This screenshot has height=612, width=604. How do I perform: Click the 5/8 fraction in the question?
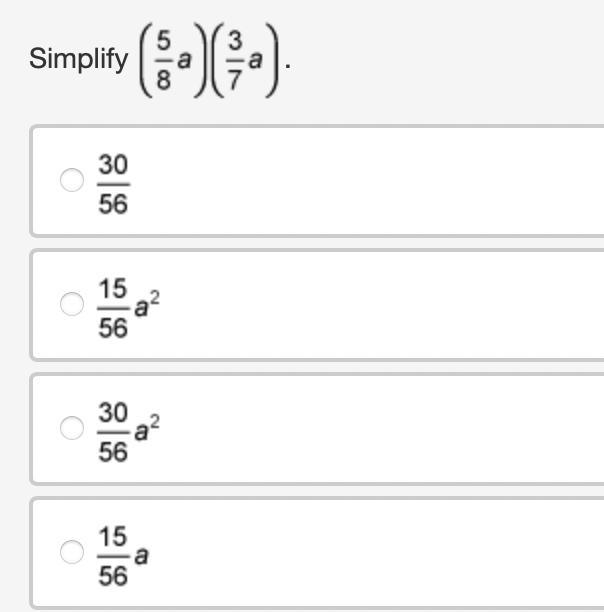coord(163,59)
